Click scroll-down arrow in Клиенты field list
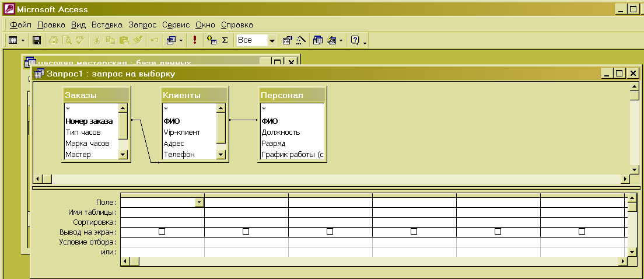The image size is (644, 279). click(x=220, y=155)
